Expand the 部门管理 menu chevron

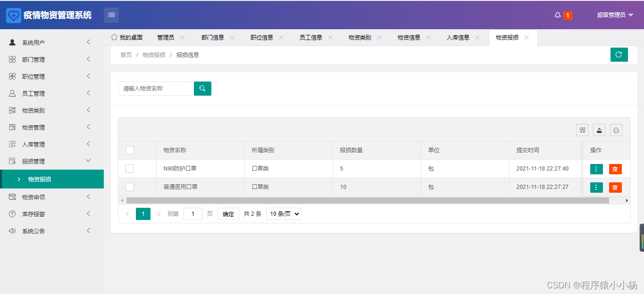pos(88,59)
